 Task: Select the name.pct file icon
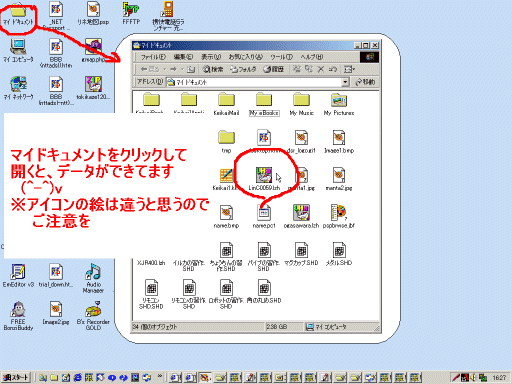(x=264, y=217)
